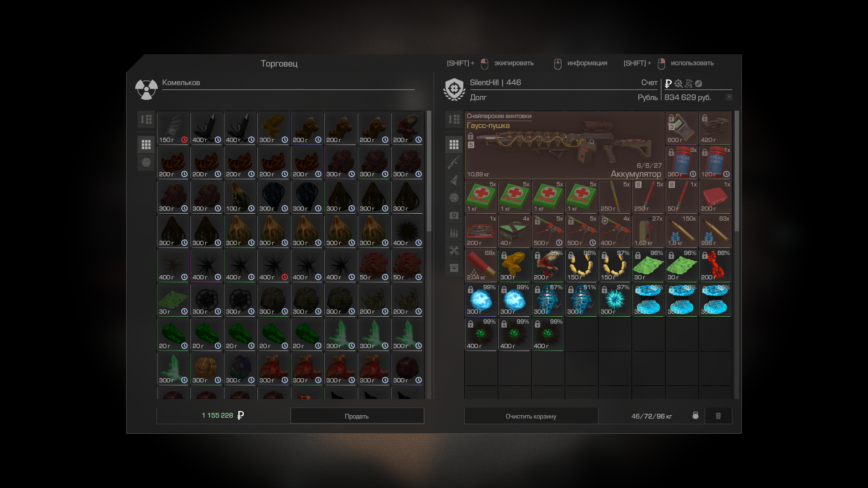This screenshot has width=868, height=488.
Task: Click the trader radiation emblem
Action: pos(146,89)
